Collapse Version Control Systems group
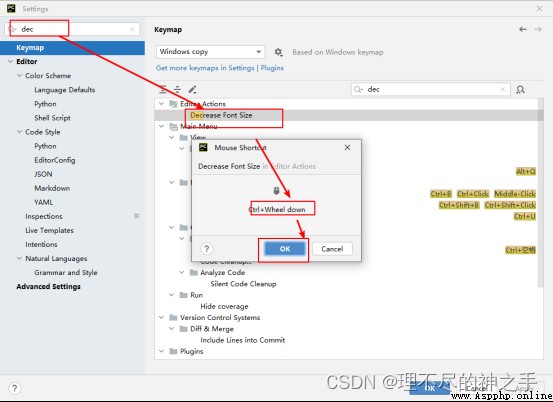This screenshot has width=553, height=402. [161, 317]
